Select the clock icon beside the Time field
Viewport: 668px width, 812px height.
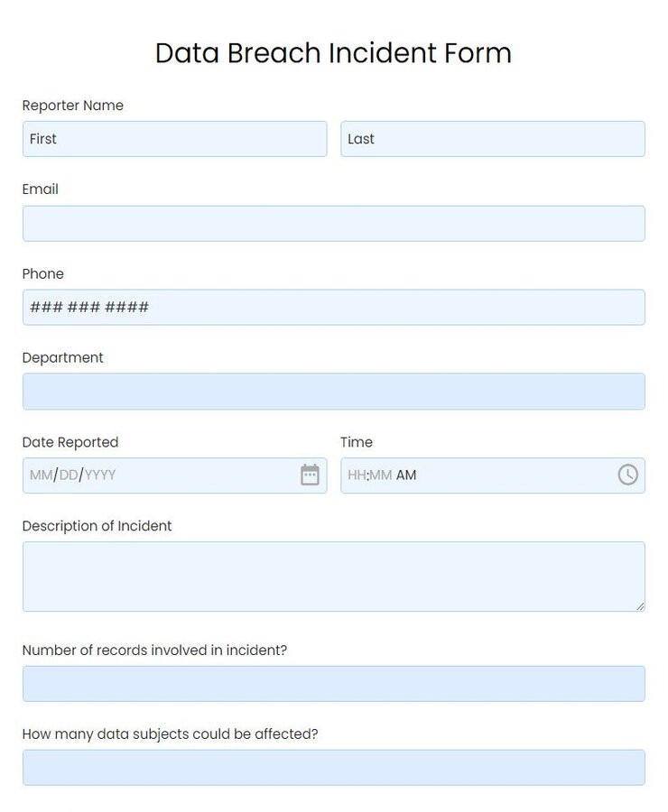coord(628,475)
